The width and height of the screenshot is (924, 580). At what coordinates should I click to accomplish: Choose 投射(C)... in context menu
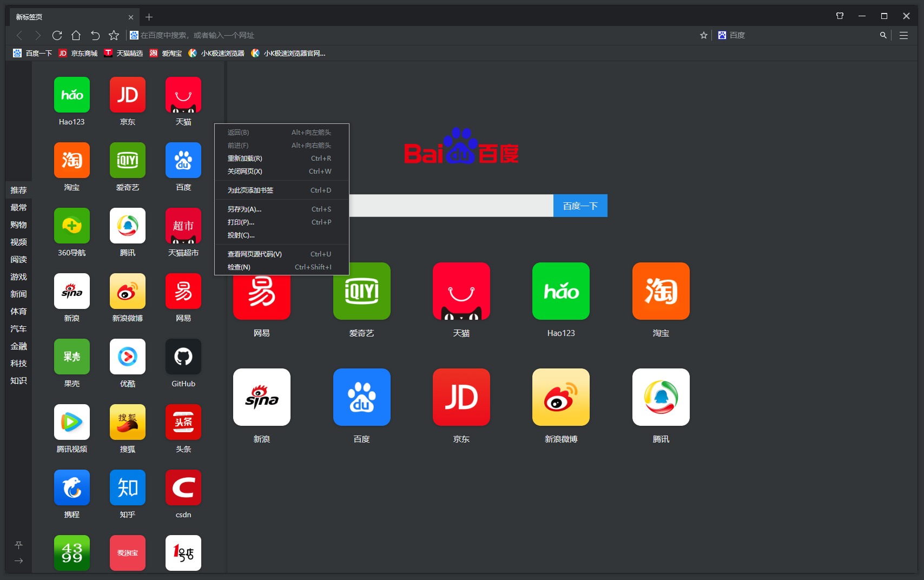point(281,235)
